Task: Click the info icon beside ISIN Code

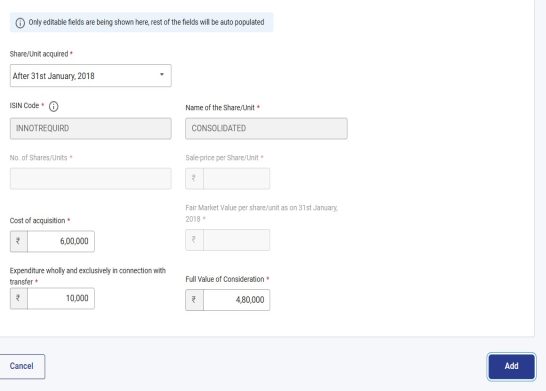Action: [x=53, y=106]
